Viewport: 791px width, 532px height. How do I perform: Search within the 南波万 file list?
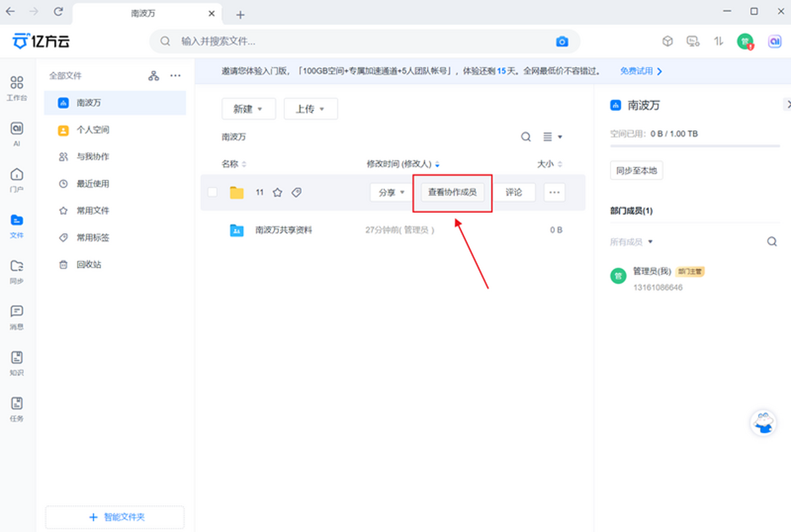pos(526,137)
